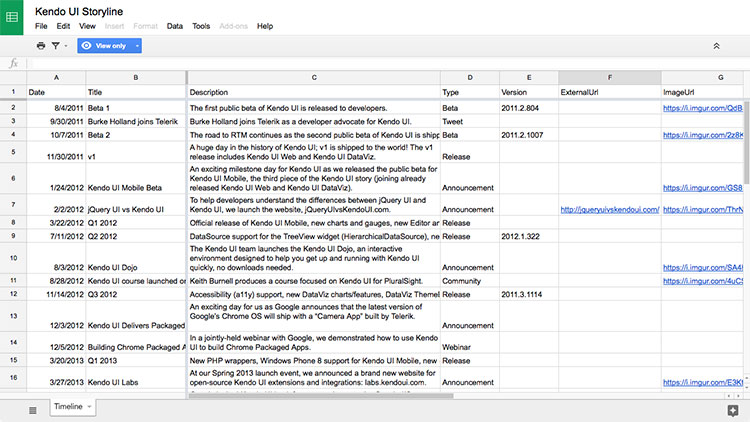Open imgur link in Kendo UI Labs row

703,382
